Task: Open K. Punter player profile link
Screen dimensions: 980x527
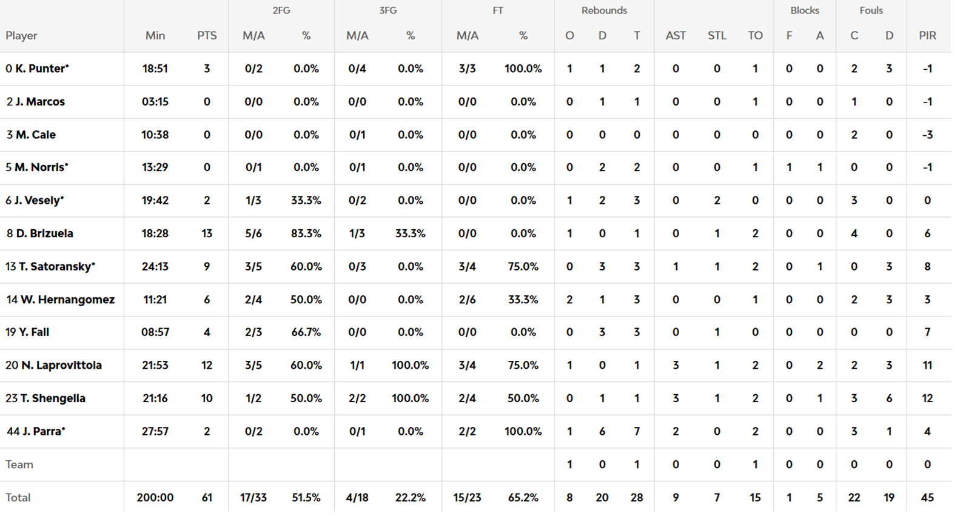Action: pos(42,69)
